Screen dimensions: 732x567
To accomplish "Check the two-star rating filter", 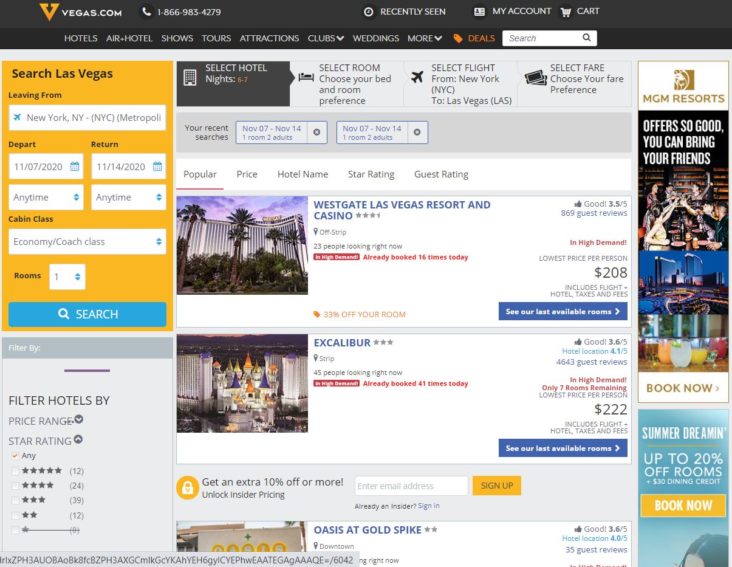I will (x=15, y=516).
